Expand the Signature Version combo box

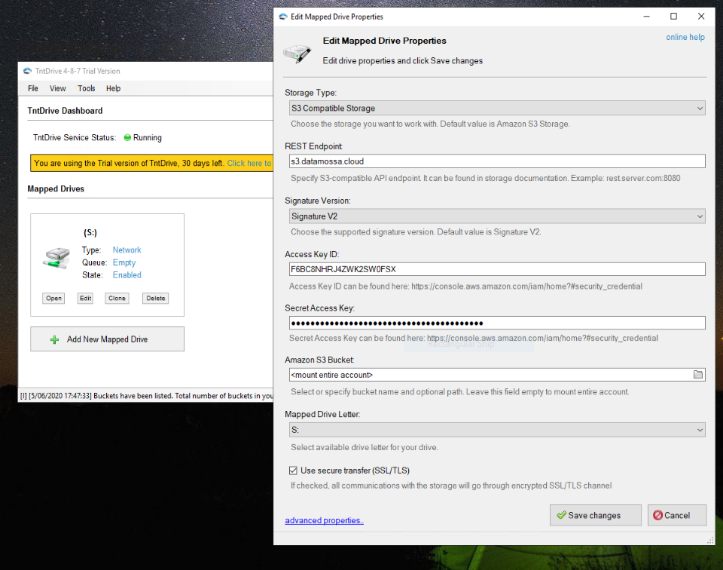point(497,216)
